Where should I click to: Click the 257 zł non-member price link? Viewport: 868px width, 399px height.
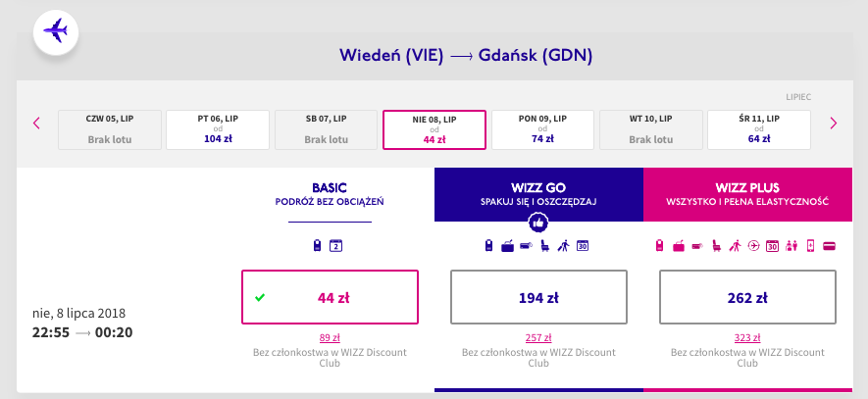pos(538,337)
